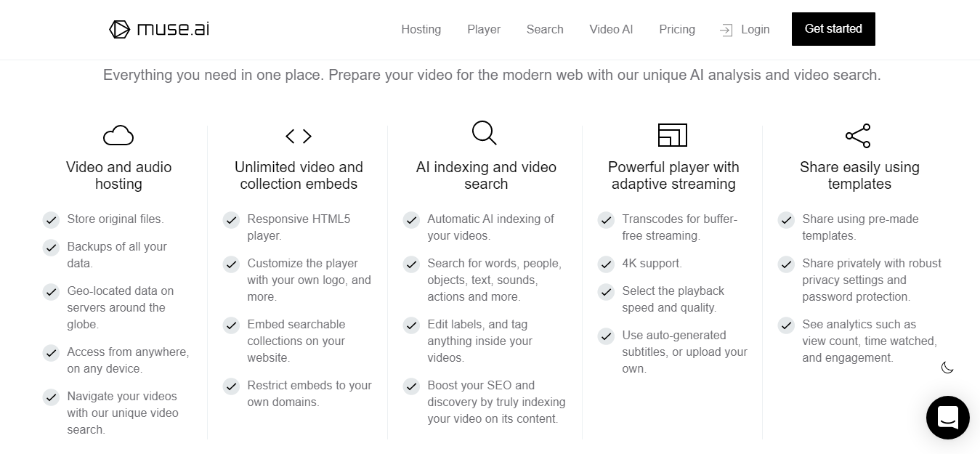Click the muse.ai logo icon
980x454 pixels.
tap(119, 29)
